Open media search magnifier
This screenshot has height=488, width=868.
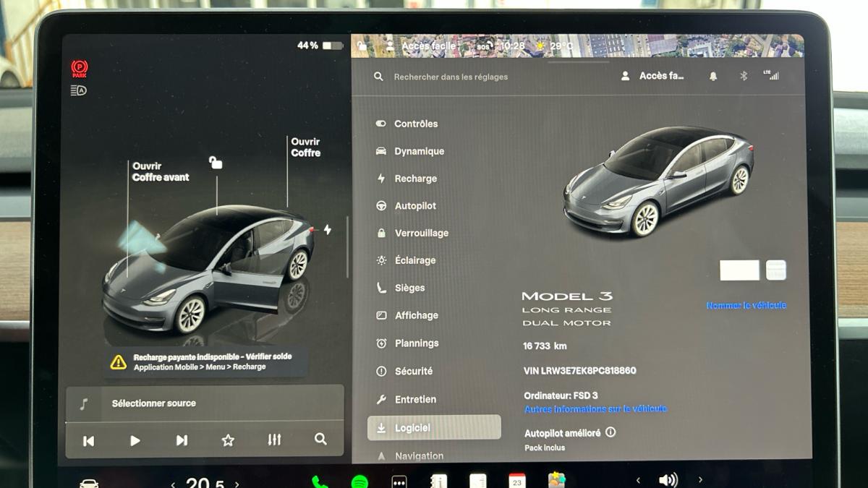pos(320,439)
